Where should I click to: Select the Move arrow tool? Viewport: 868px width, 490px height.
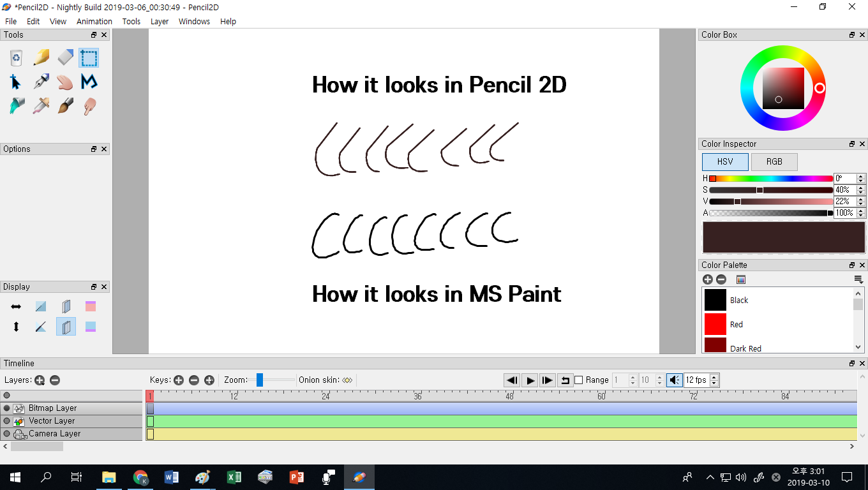coord(17,82)
